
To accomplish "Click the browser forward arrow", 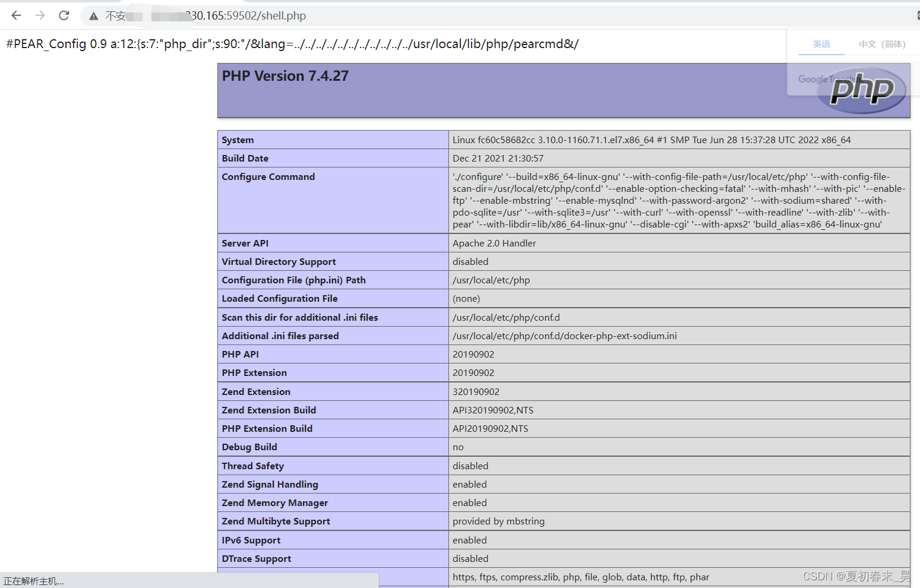I will 40,15.
